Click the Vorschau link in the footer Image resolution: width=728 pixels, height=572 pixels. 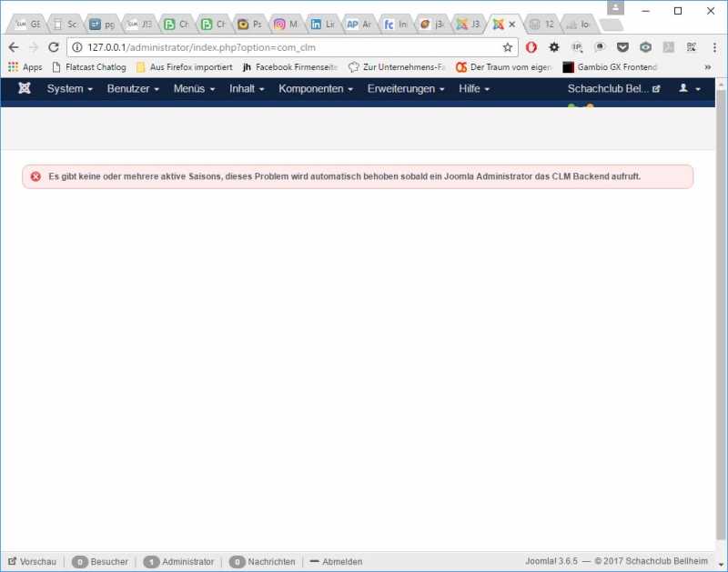tap(32, 562)
